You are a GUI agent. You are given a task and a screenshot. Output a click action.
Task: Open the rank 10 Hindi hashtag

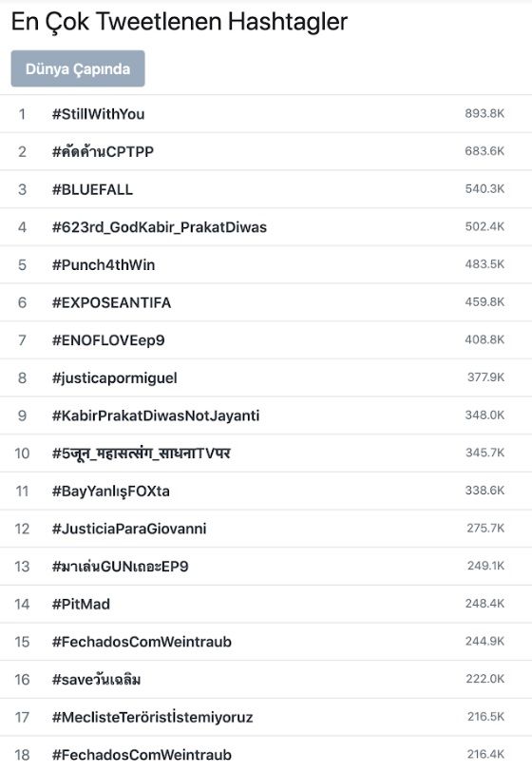142,453
